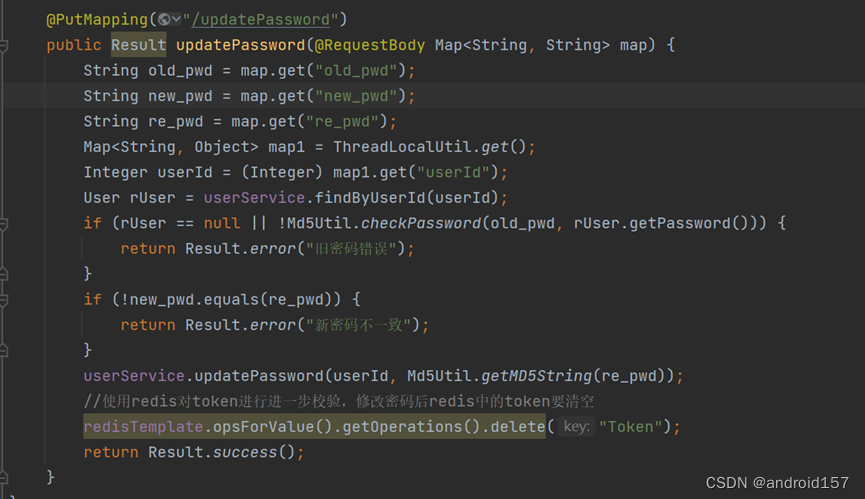
Task: Click userService before findByUserId
Action: (x=254, y=197)
